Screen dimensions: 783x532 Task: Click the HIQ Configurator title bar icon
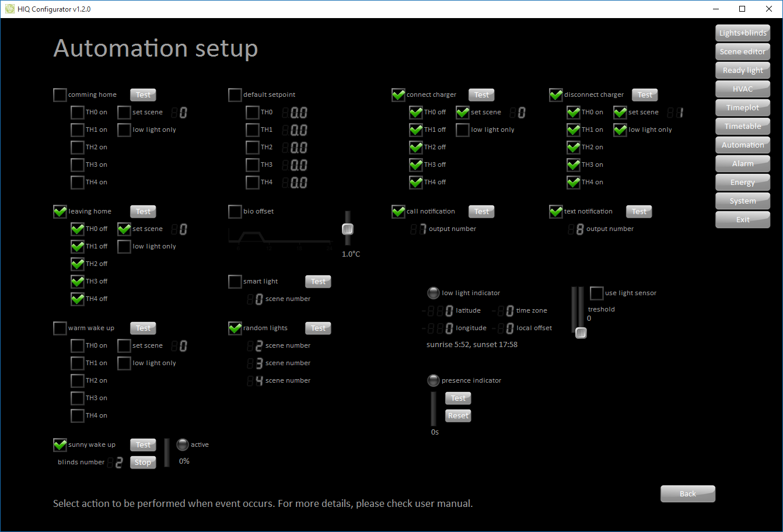coord(9,9)
